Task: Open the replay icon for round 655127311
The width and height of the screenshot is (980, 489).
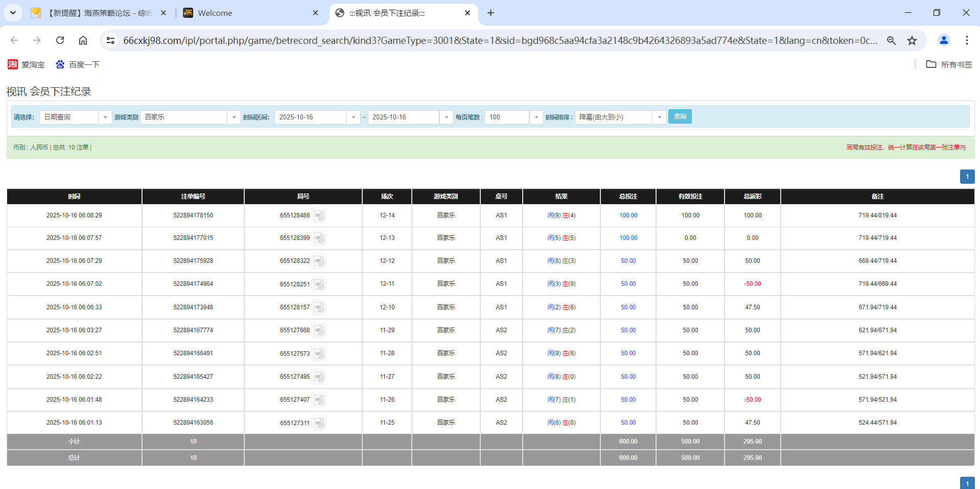Action: [x=319, y=423]
